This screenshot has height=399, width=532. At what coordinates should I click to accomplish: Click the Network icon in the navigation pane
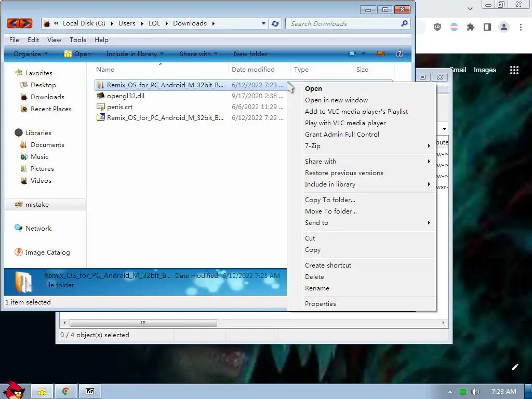pos(18,228)
